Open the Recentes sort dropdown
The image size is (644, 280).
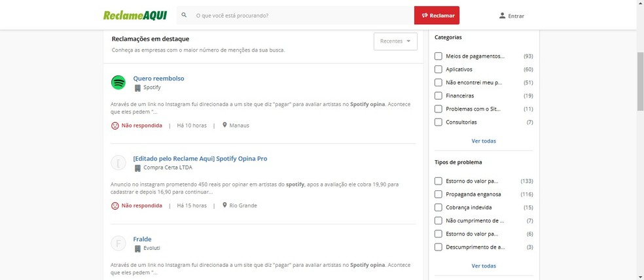tap(395, 41)
